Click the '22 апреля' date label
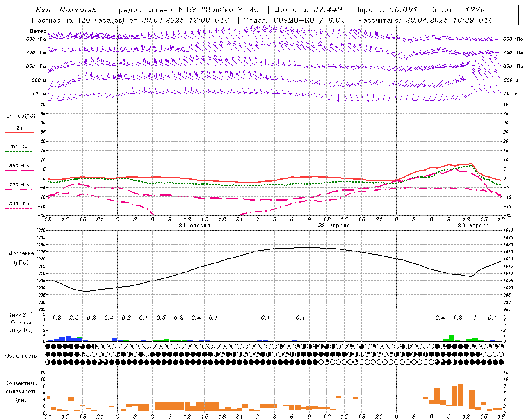The image size is (525, 420). (334, 226)
